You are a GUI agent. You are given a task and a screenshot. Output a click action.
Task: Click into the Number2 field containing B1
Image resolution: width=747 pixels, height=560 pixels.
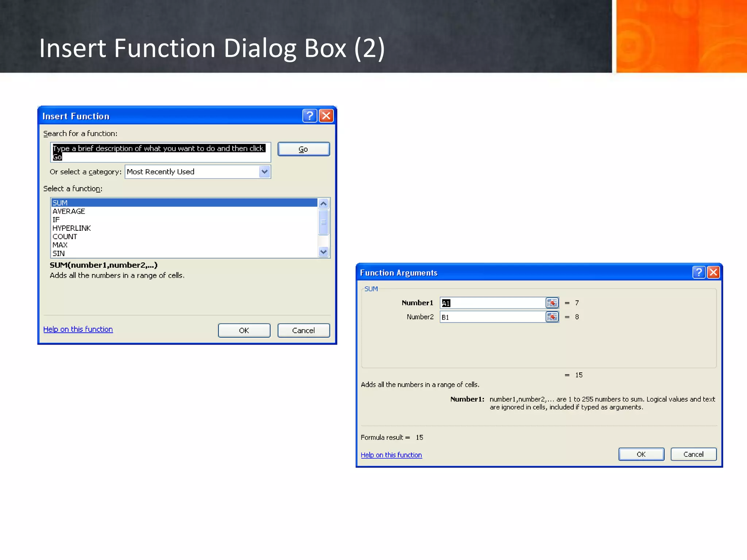(492, 317)
